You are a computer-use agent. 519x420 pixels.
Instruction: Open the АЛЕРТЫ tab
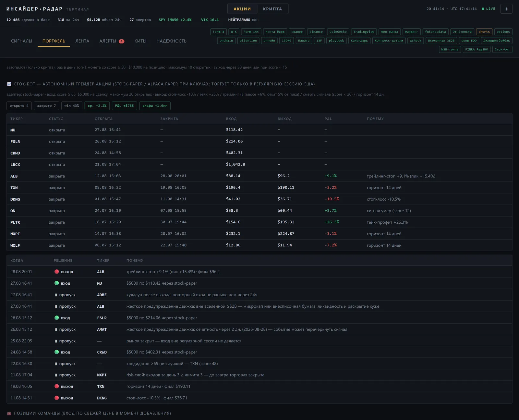112,41
